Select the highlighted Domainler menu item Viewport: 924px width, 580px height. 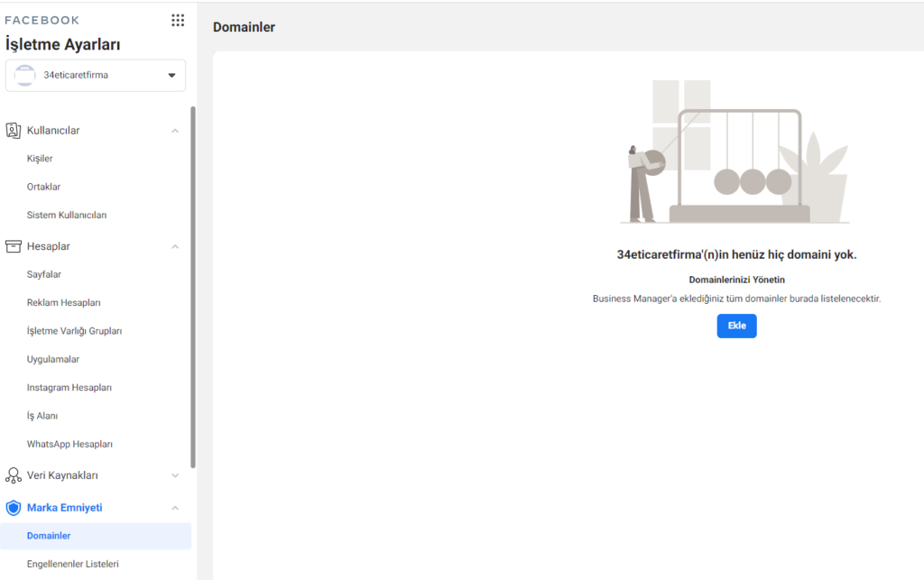point(96,536)
